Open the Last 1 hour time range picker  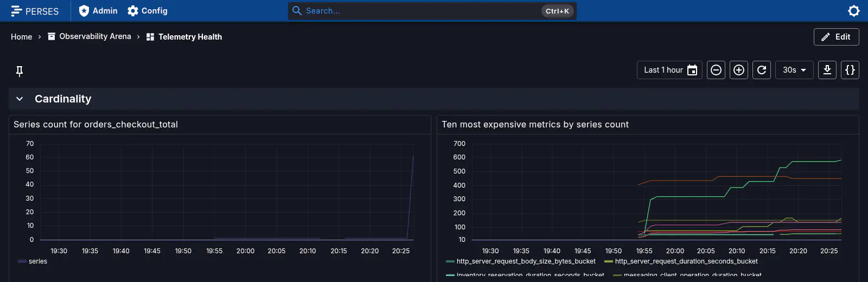coord(669,70)
